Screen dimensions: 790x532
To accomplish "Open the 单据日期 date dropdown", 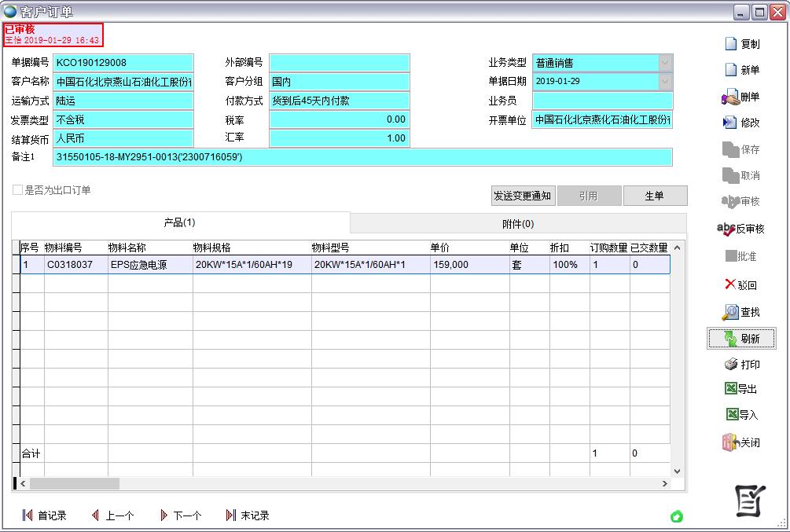I will pos(665,81).
